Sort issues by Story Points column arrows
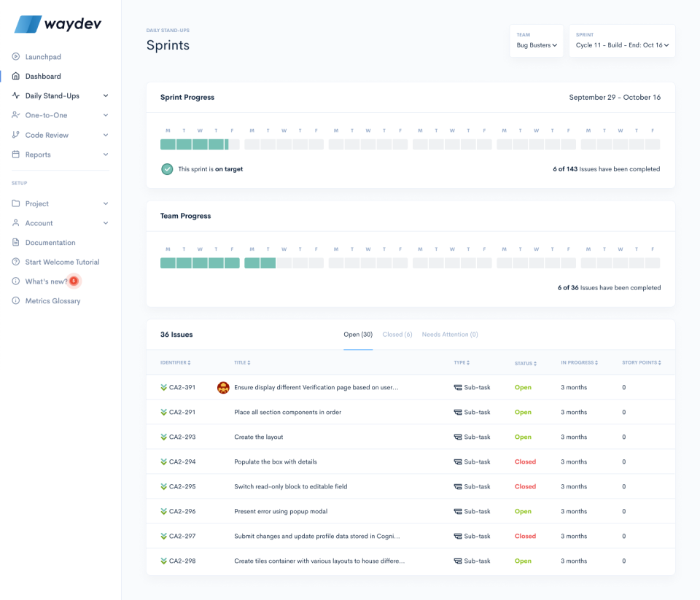 coord(659,362)
